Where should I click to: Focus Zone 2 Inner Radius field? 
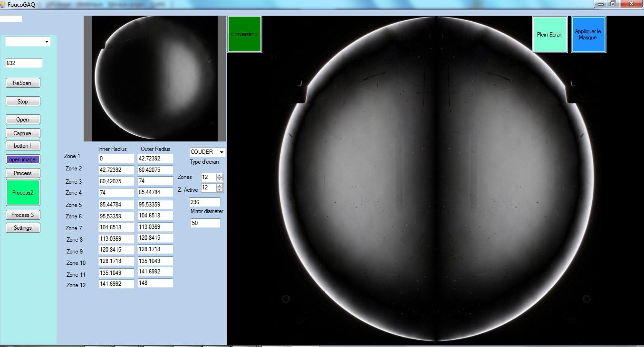pos(116,169)
